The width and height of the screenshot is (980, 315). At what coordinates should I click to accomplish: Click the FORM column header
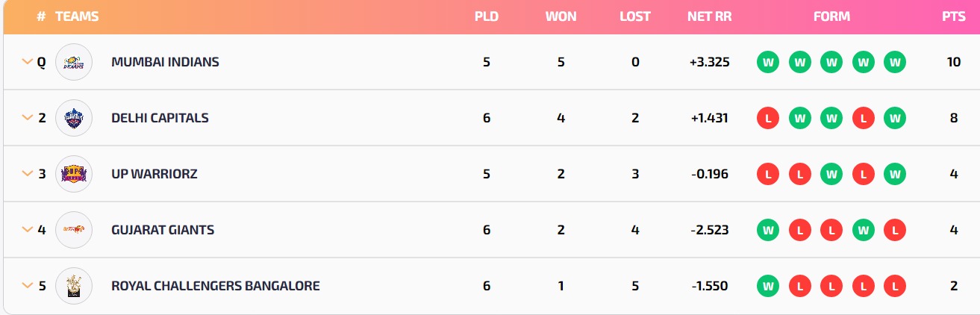(x=831, y=16)
